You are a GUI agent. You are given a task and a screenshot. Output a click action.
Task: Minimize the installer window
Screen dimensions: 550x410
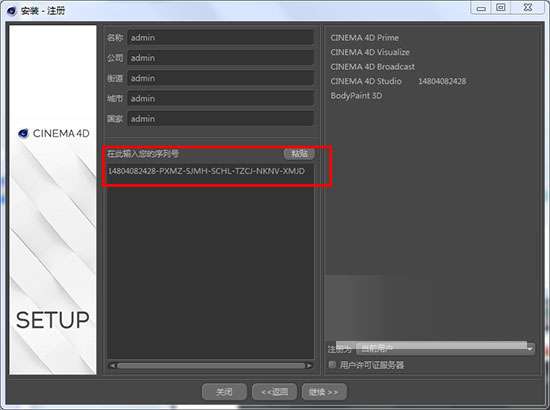click(x=481, y=8)
